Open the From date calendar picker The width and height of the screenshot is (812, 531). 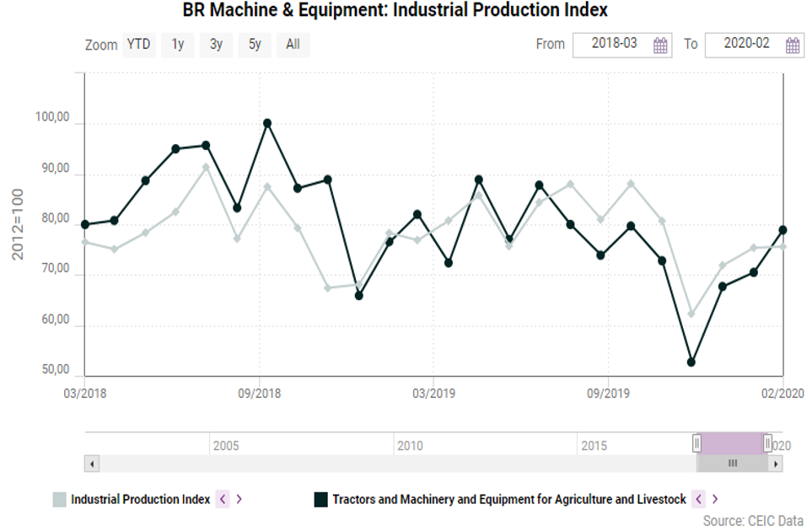click(x=660, y=46)
